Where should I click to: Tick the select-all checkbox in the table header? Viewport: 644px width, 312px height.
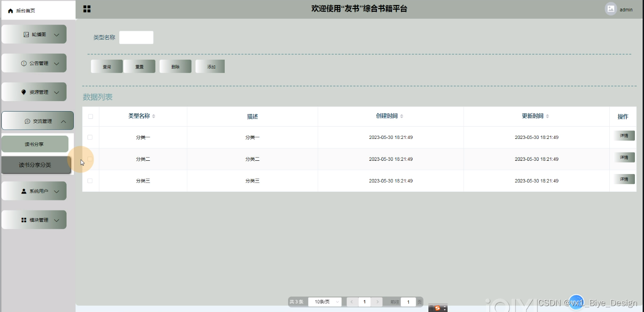(x=90, y=117)
